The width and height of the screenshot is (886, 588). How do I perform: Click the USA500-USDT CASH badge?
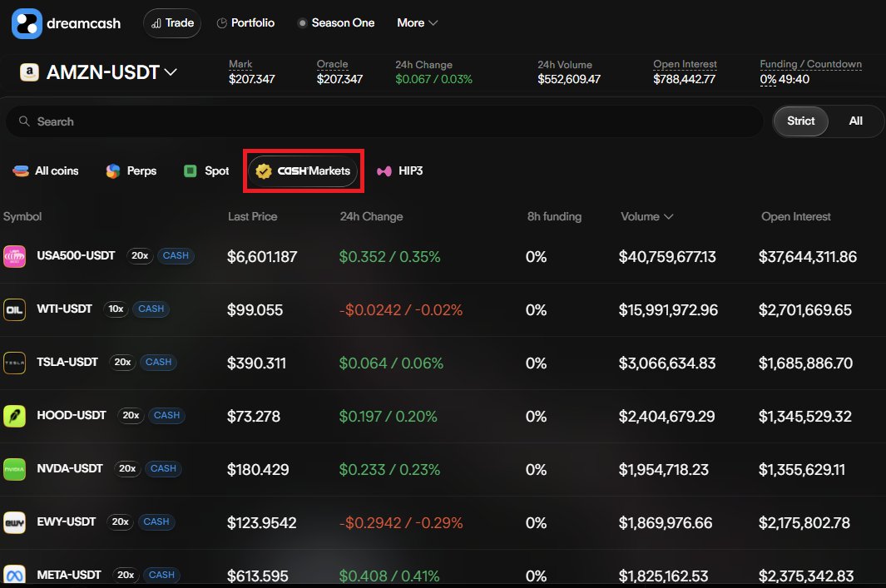pos(176,255)
